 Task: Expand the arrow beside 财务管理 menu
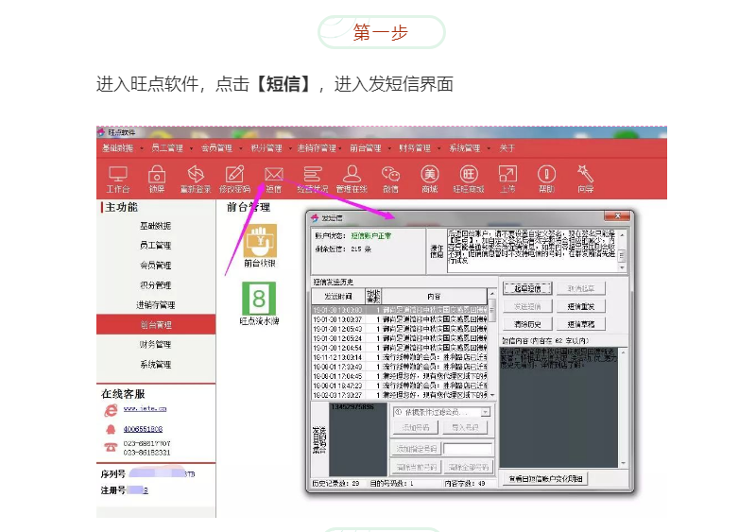tap(439, 148)
